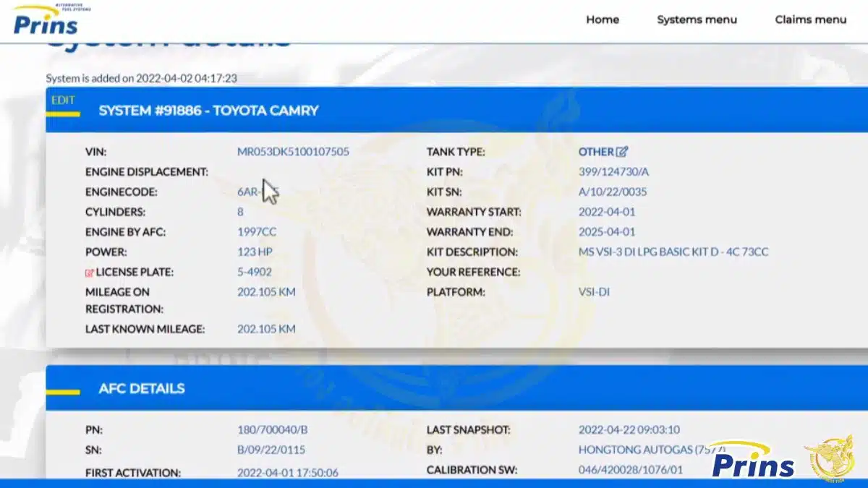Viewport: 868px width, 488px height.
Task: Click the Last Known Mileage value
Action: [x=266, y=329]
